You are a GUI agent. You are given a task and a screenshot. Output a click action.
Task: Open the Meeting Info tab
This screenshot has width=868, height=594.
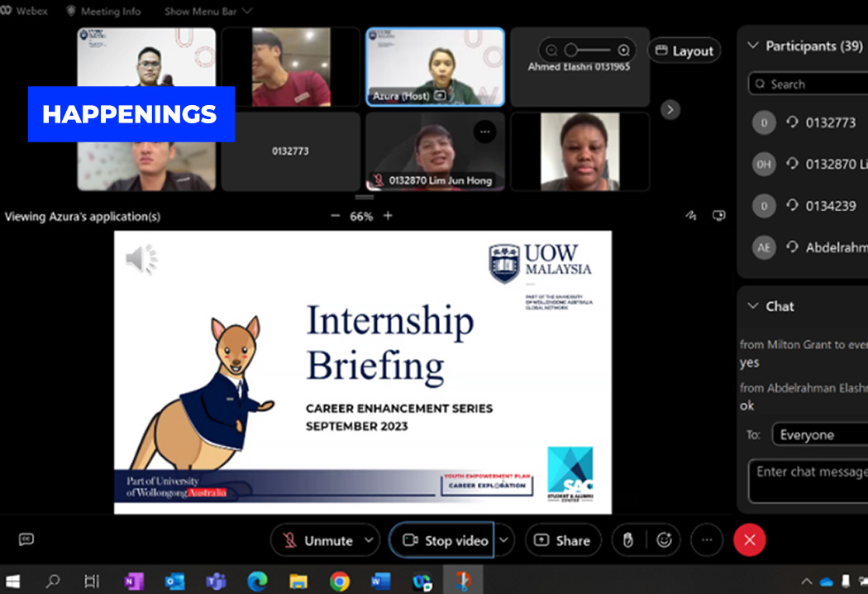pyautogui.click(x=103, y=12)
